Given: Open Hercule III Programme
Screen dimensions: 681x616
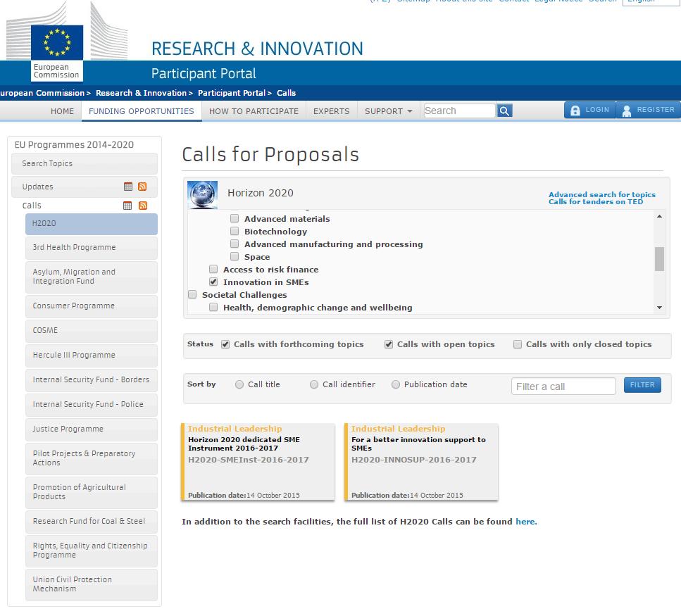Looking at the screenshot, I should coord(92,355).
